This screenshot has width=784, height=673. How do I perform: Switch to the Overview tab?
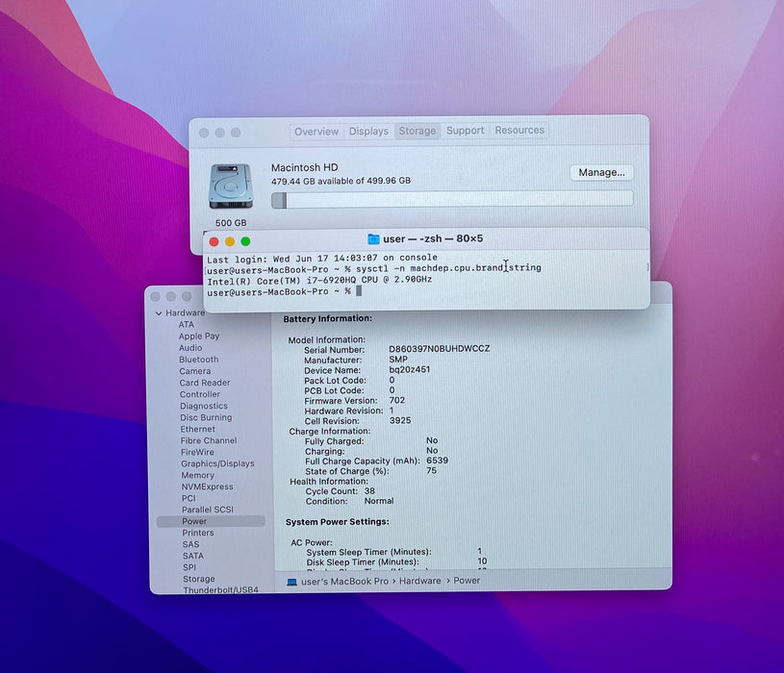point(316,132)
